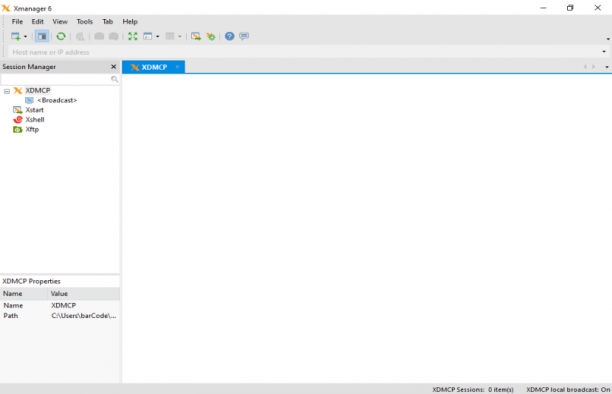Click the second grayed paste icon
The width and height of the screenshot is (612, 394).
click(114, 36)
